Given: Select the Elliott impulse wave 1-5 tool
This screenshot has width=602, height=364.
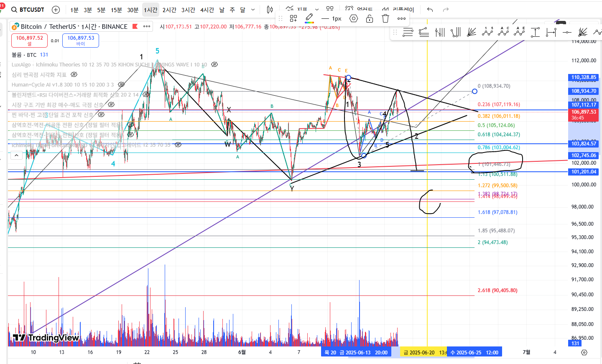Looking at the screenshot, I should click(x=487, y=32).
